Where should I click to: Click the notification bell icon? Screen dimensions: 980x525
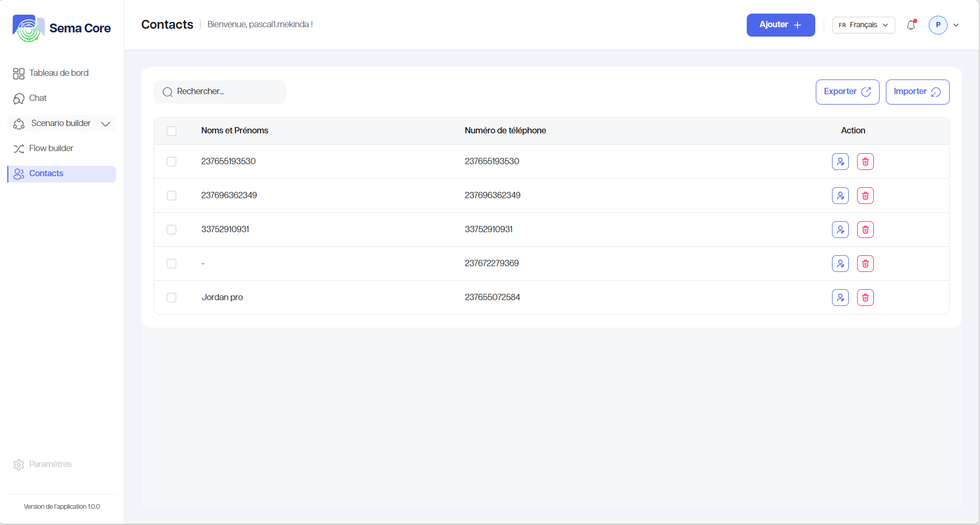coord(911,25)
